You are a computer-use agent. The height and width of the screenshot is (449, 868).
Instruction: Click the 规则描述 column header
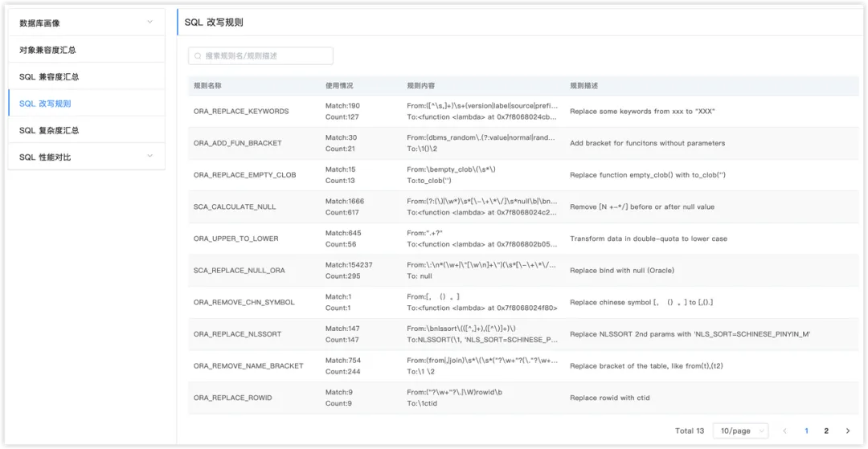click(x=584, y=86)
